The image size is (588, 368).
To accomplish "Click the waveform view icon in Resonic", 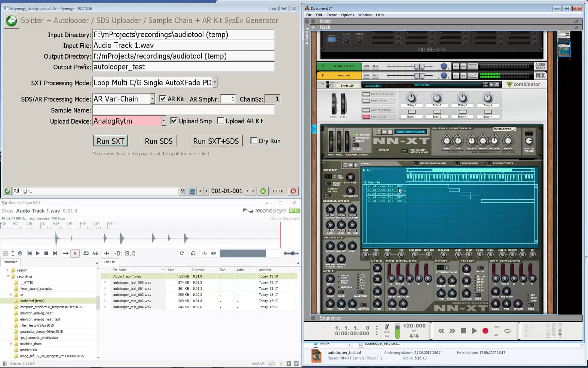I will (x=291, y=253).
